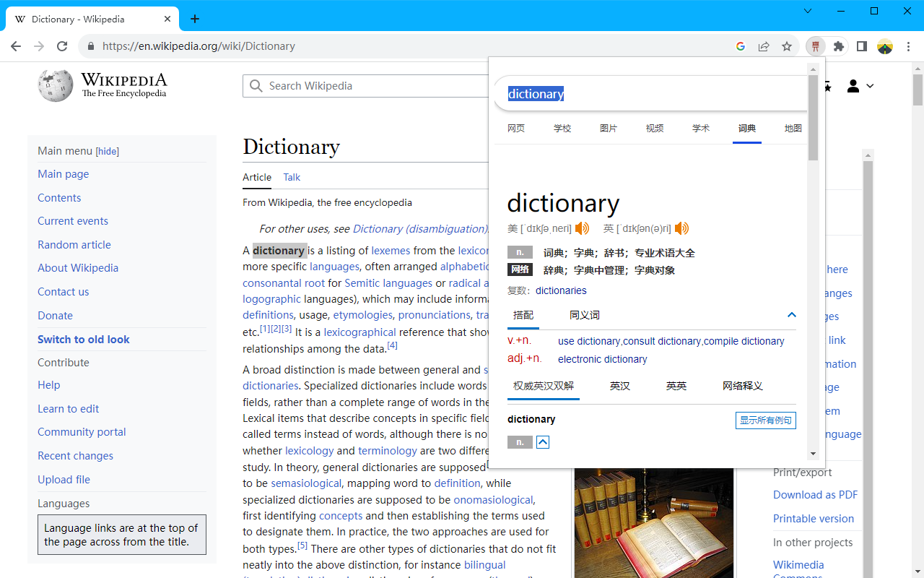
Task: Reload the page with refresh icon
Action: 62,46
